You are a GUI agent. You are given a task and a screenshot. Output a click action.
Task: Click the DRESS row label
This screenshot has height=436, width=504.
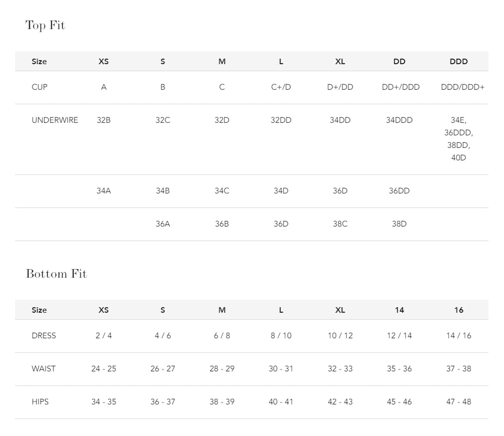[x=44, y=336]
